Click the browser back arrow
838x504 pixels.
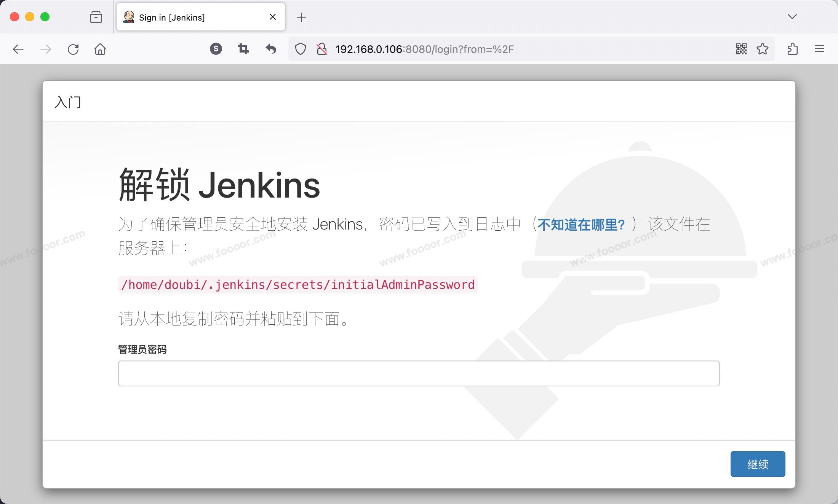18,49
